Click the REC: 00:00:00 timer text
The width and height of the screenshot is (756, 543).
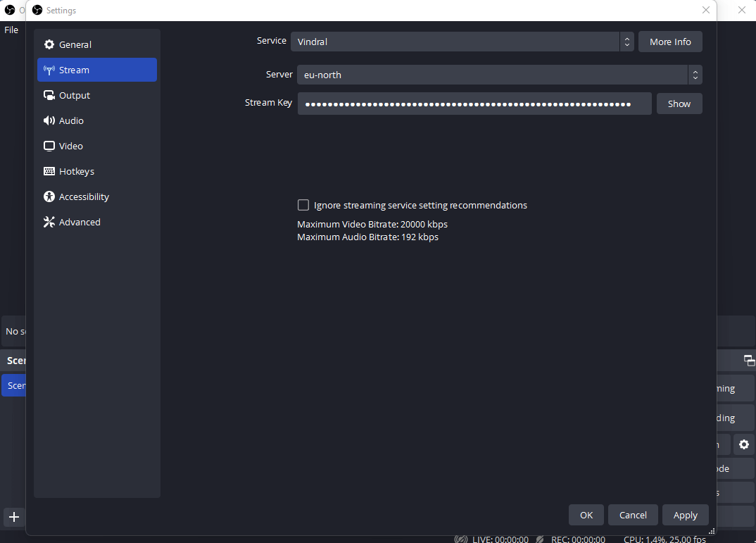[578, 539]
